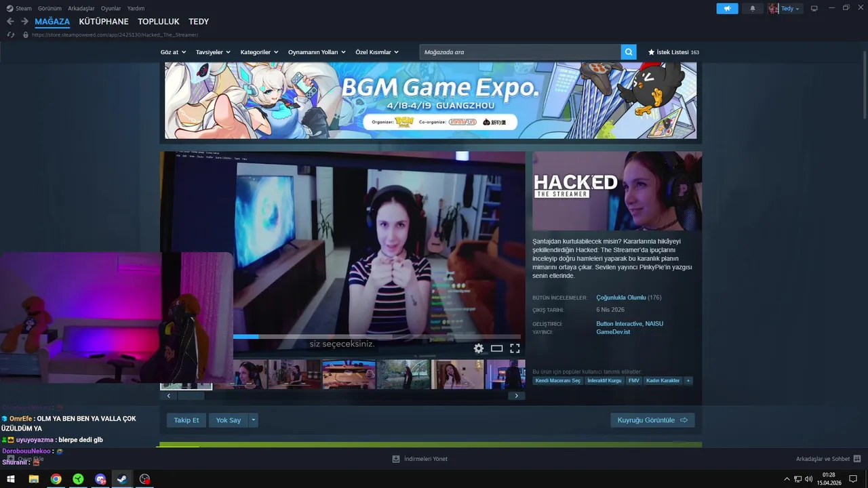Click the Tedy profile avatar
The image size is (868, 488).
(774, 8)
